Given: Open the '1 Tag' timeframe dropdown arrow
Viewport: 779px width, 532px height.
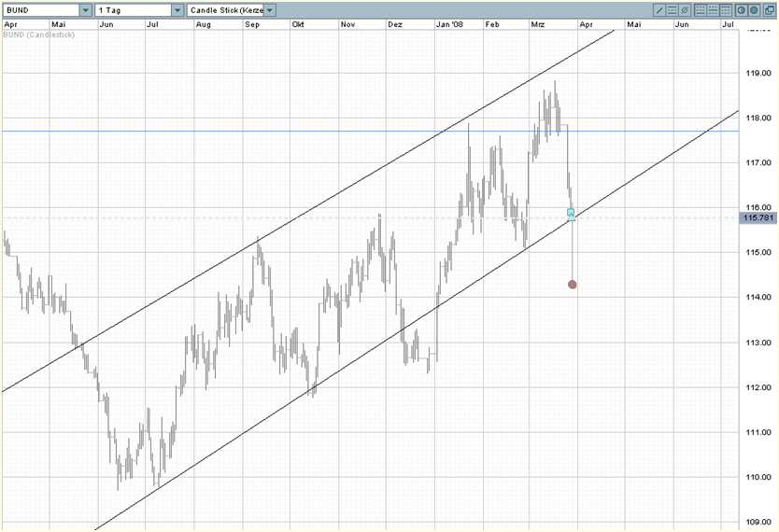Looking at the screenshot, I should pos(177,10).
